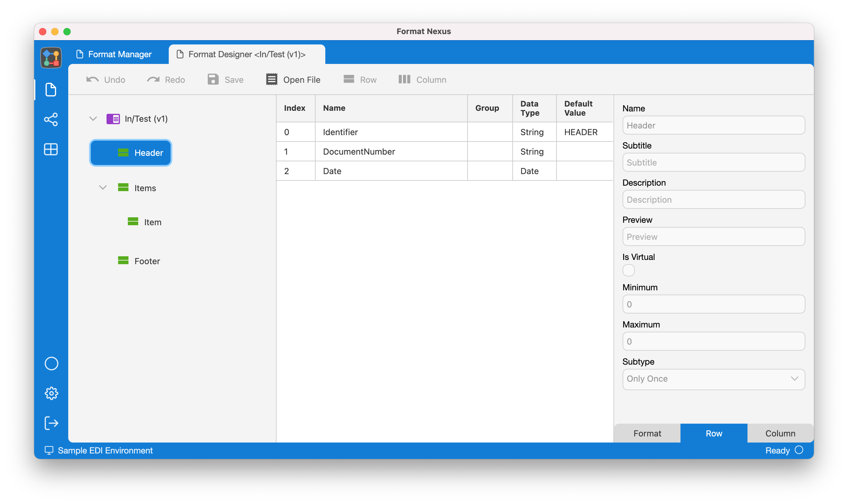Viewport: 848px width, 504px height.
Task: Click the Ready status circle indicator
Action: pos(799,450)
